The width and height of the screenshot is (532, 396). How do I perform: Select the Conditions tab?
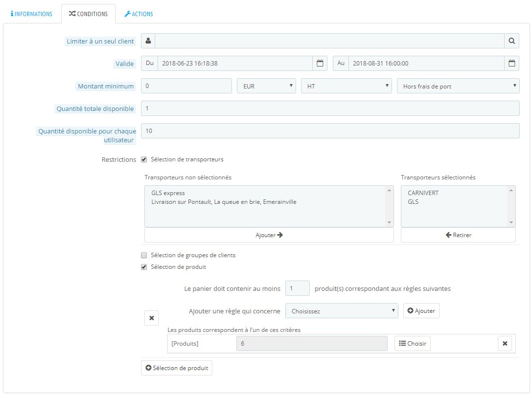click(x=88, y=14)
